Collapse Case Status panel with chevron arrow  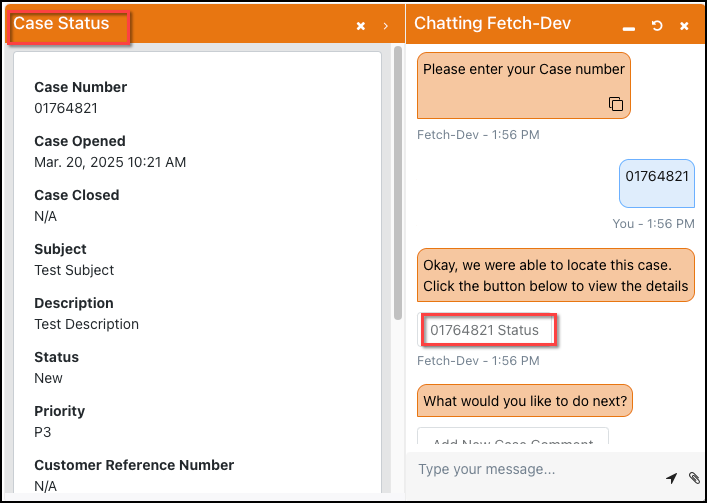tap(386, 26)
